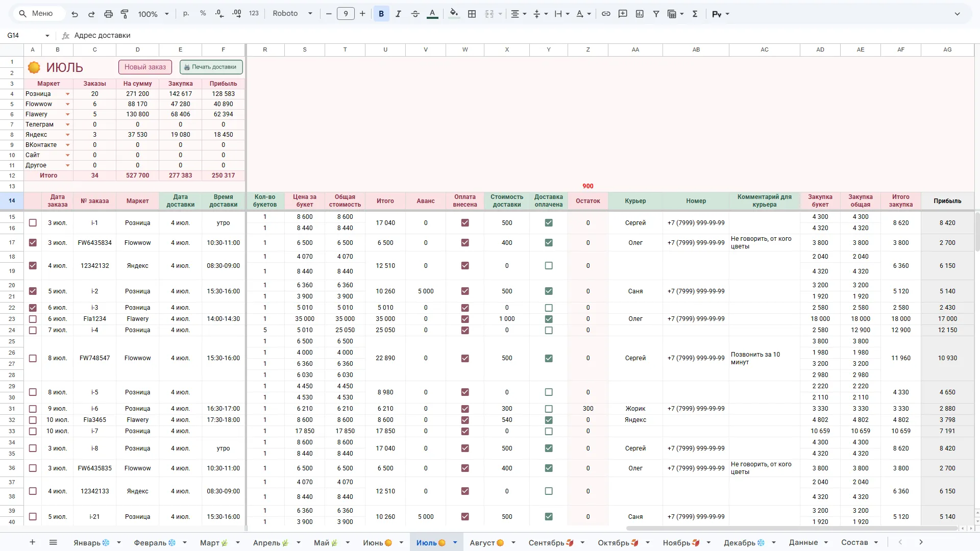Viewport: 980px width, 551px height.
Task: Open the fill color picker
Action: click(x=454, y=14)
